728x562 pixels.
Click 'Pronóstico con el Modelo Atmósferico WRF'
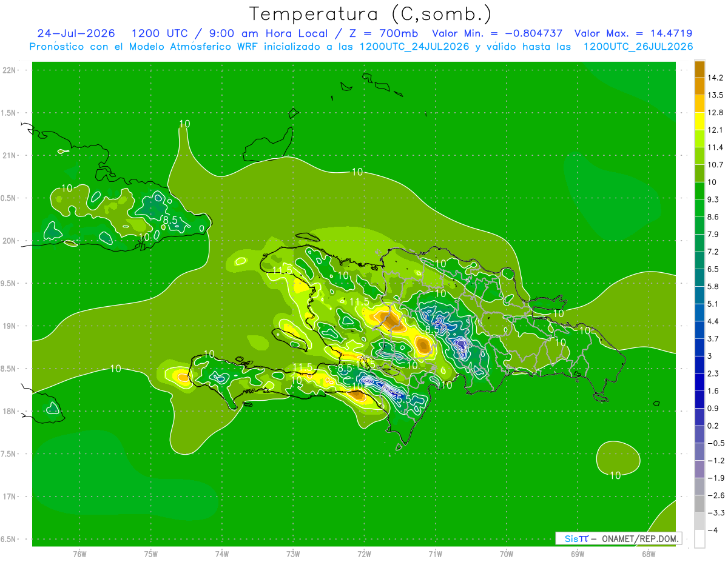145,47
